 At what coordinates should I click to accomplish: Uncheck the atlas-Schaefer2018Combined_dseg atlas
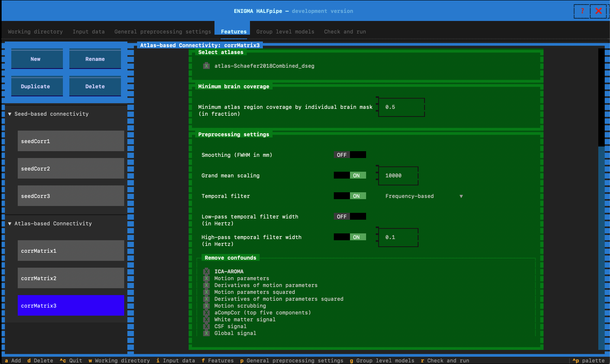click(206, 66)
